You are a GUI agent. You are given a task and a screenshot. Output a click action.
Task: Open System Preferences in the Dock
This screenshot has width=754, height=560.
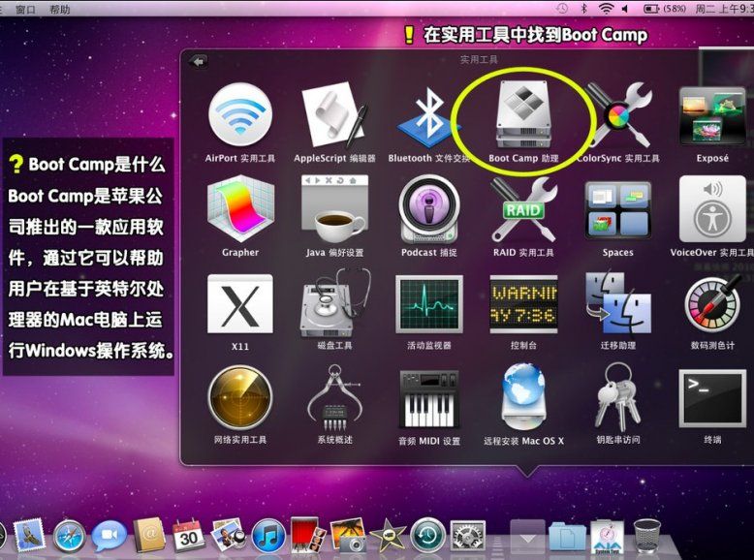pyautogui.click(x=467, y=537)
